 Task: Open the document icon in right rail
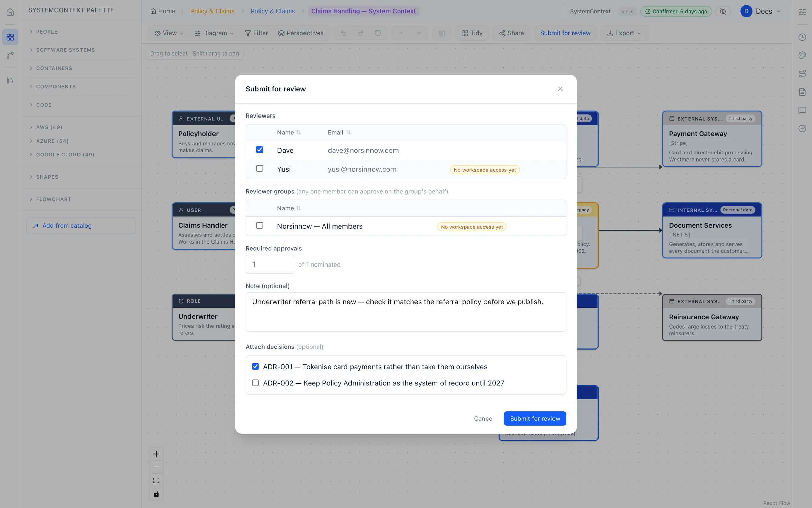click(802, 92)
